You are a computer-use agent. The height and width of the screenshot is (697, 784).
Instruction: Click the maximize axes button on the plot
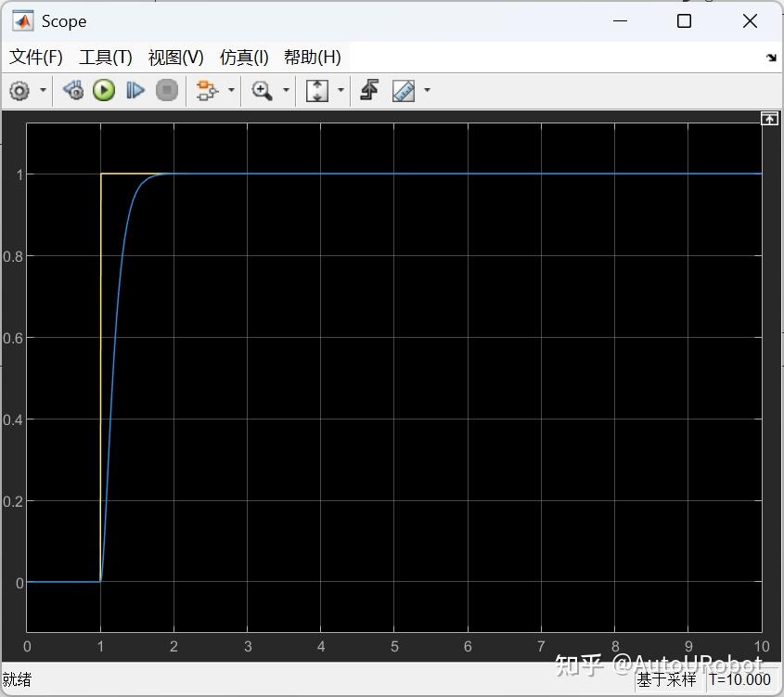(x=769, y=119)
